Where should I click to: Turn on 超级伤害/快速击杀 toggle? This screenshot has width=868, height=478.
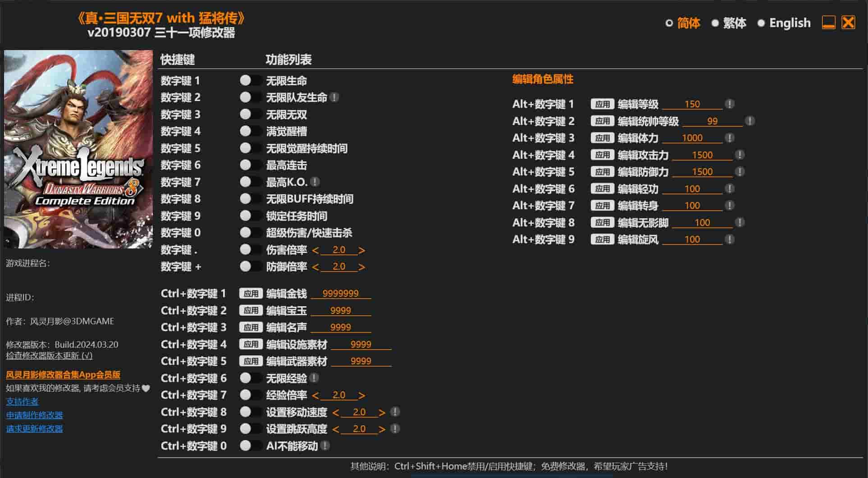click(x=250, y=233)
